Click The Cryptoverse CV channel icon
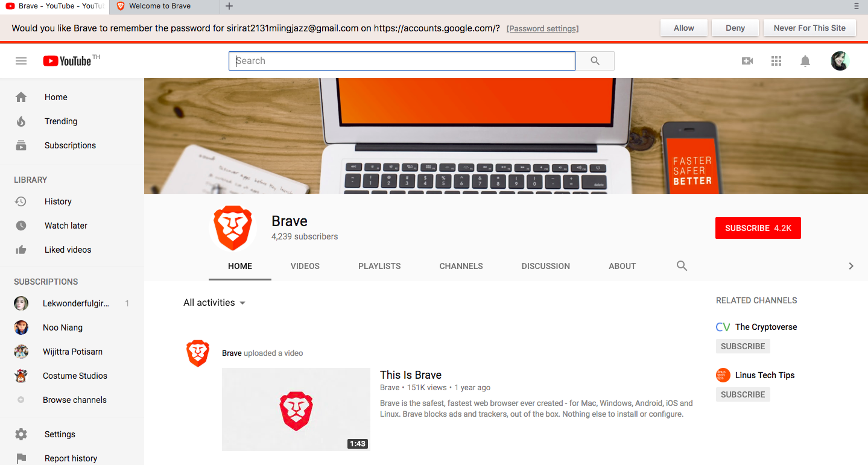The height and width of the screenshot is (465, 868). click(x=723, y=327)
